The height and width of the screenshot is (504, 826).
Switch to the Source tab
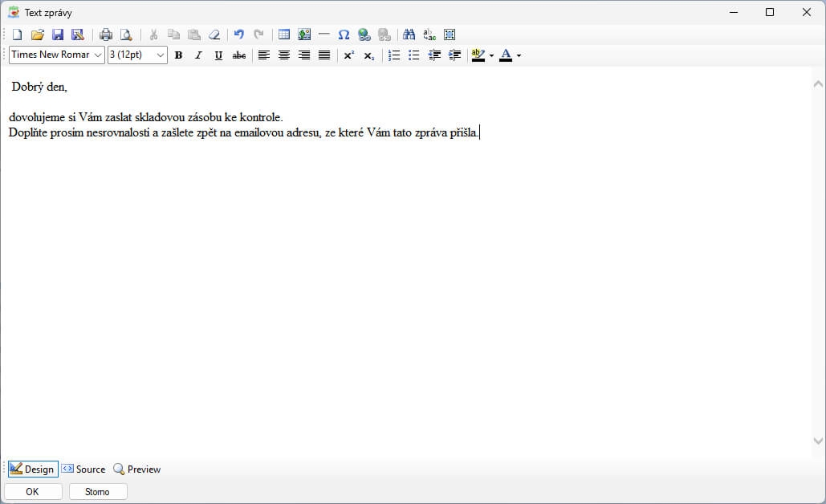tap(83, 469)
